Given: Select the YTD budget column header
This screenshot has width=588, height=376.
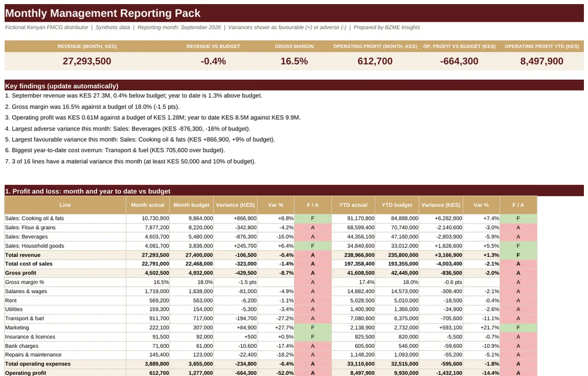Looking at the screenshot, I should point(397,205).
